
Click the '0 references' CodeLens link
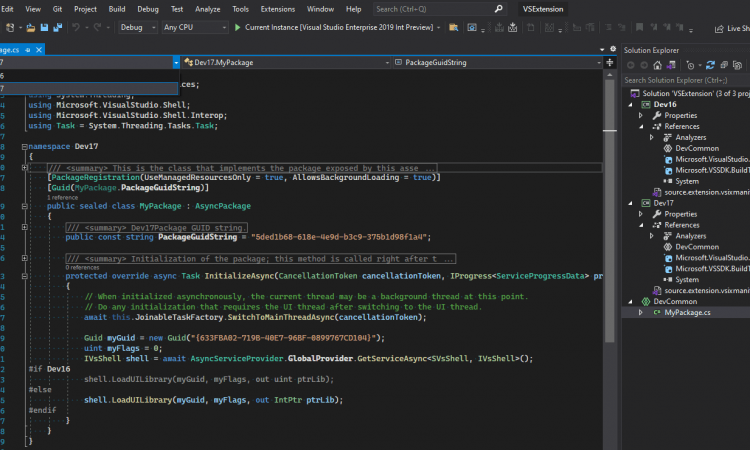pos(82,267)
